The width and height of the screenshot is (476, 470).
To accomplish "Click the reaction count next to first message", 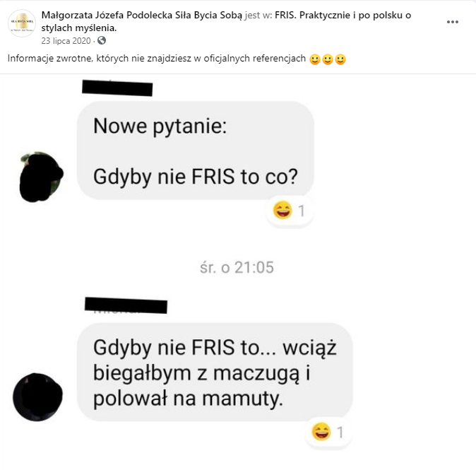I will [302, 211].
